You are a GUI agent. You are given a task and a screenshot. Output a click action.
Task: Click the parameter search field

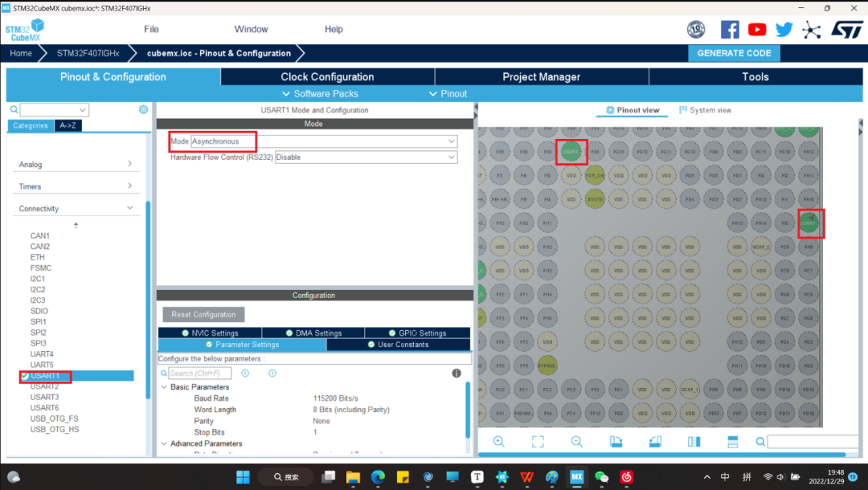coord(199,374)
